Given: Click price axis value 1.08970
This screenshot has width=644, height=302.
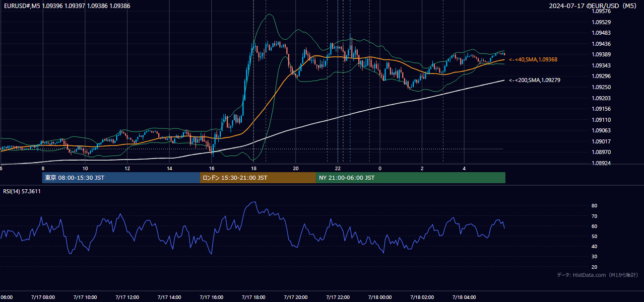Looking at the screenshot, I should [x=601, y=152].
